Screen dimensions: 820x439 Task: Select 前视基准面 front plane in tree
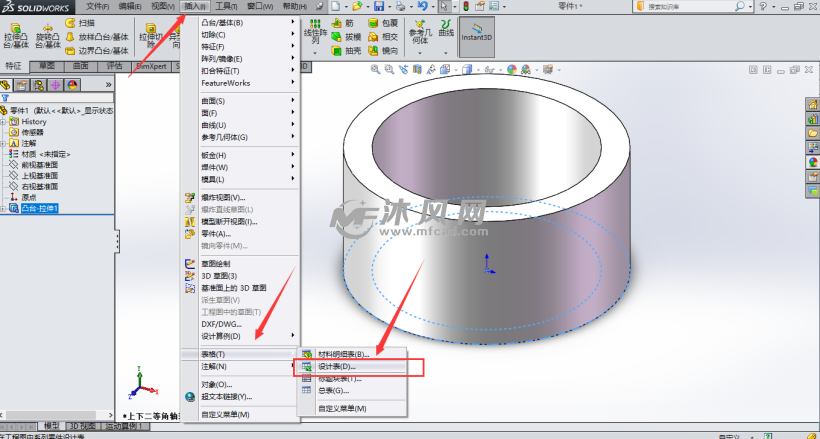[40, 165]
